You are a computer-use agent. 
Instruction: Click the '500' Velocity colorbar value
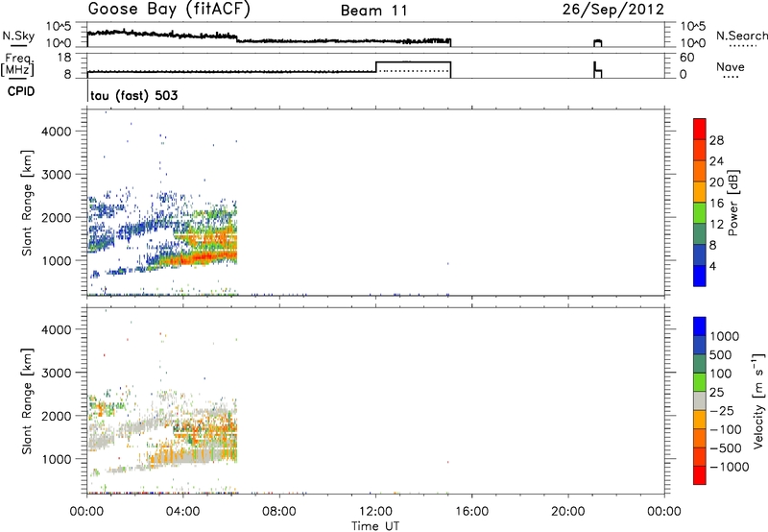point(721,355)
